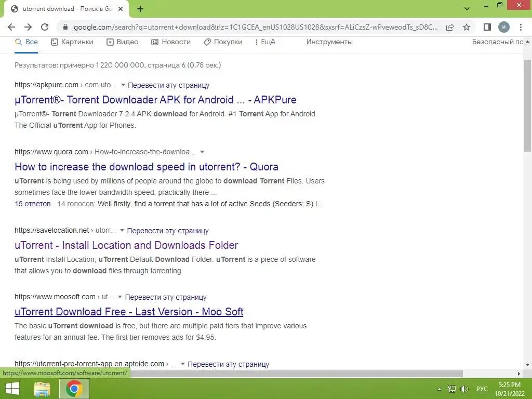Open the volume tray icon

(x=464, y=389)
